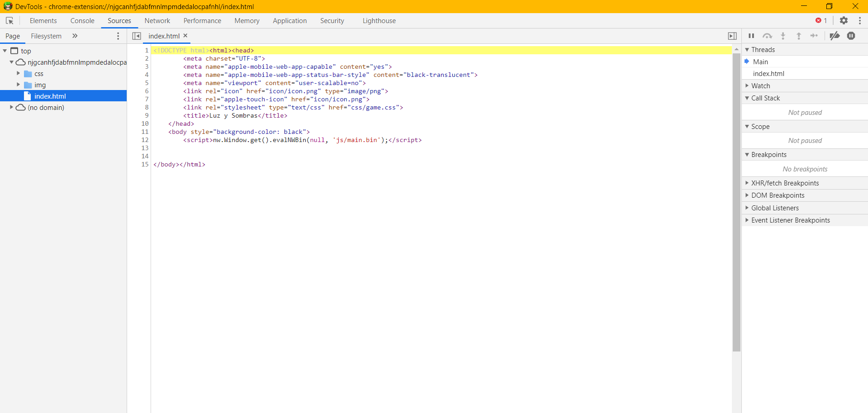This screenshot has width=868, height=413.
Task: Click line number 12 in gutter
Action: (145, 140)
